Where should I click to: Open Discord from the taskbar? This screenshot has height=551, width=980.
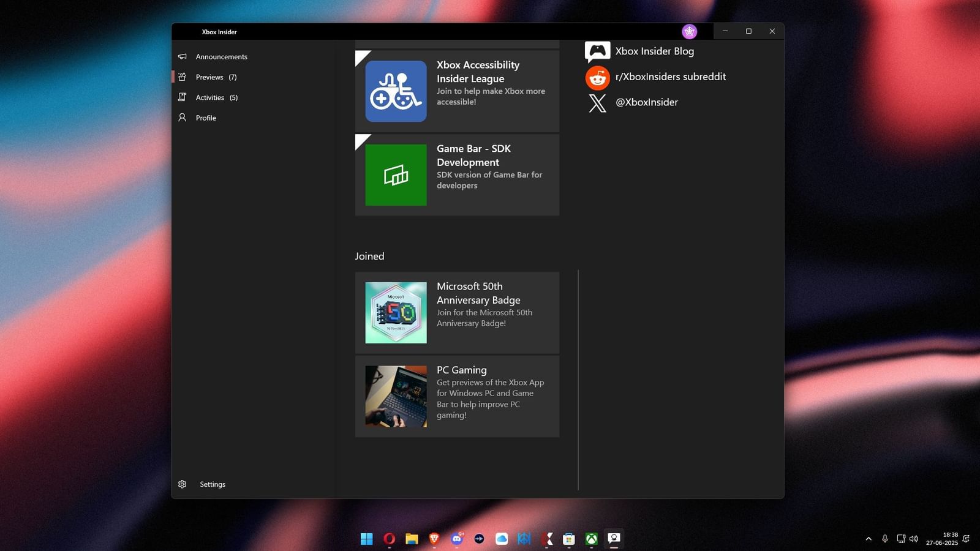click(456, 539)
